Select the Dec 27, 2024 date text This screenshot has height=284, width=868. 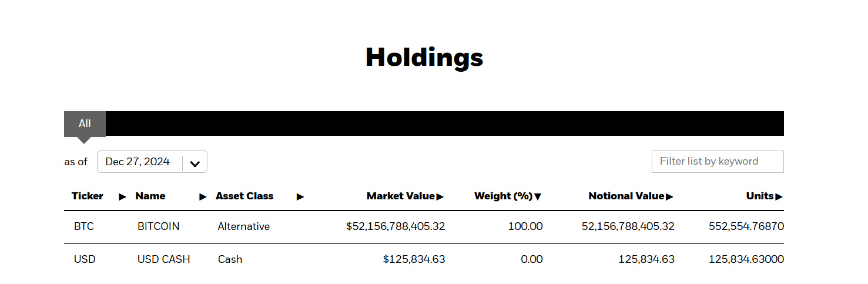138,162
